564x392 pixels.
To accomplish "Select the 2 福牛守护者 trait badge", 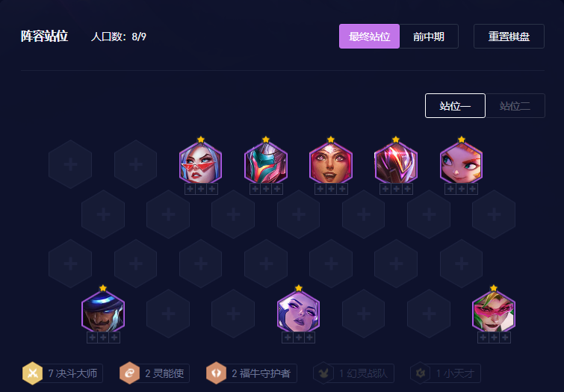I will pyautogui.click(x=252, y=373).
